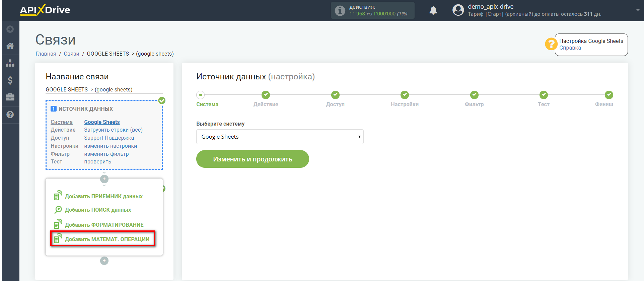Click изменить фильтр link
The width and height of the screenshot is (644, 281).
click(106, 154)
